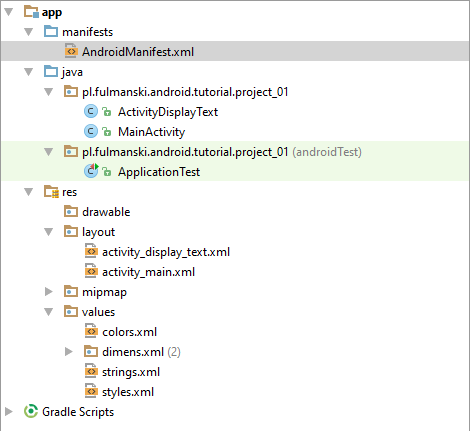This screenshot has height=431, width=470.
Task: Expand the Gradle Scripts node
Action: click(9, 412)
